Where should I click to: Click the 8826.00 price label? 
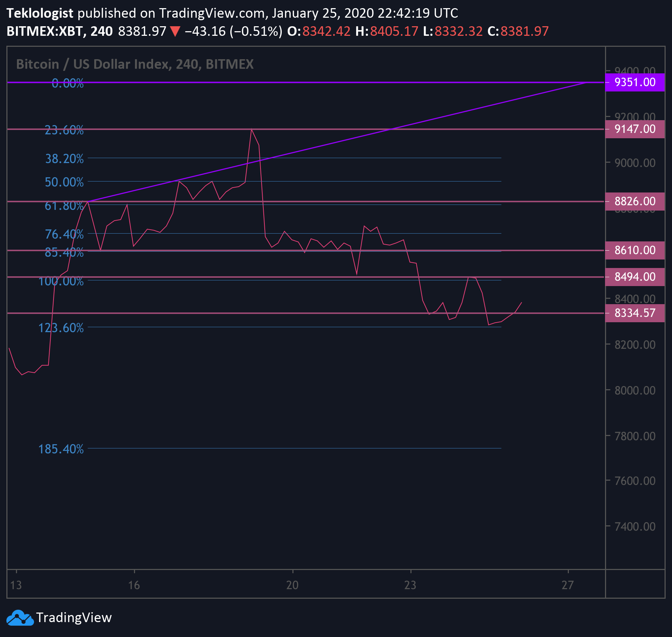[635, 201]
